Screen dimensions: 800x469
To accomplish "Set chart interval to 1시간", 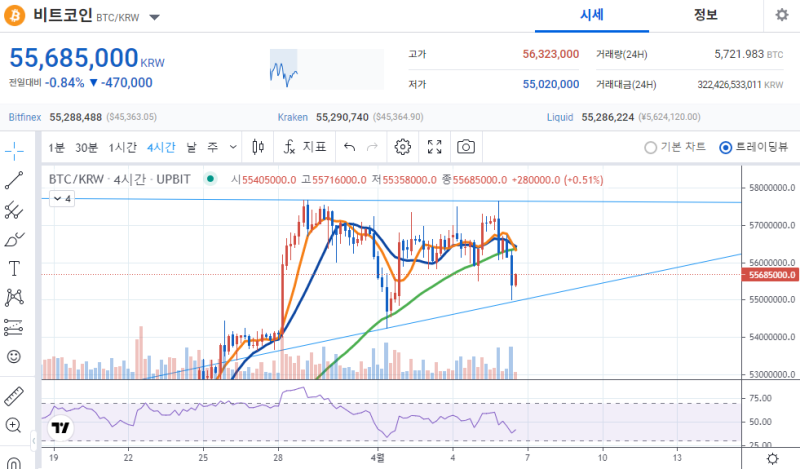I will pos(122,147).
